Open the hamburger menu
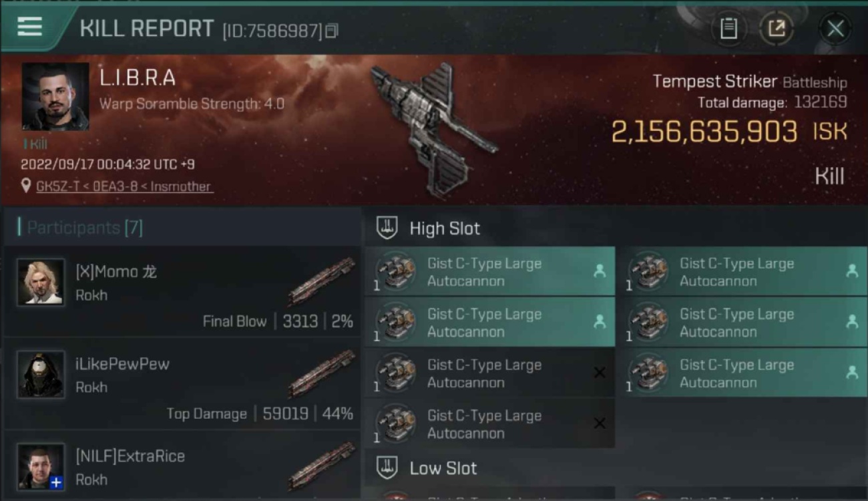Image resolution: width=868 pixels, height=501 pixels. [x=29, y=27]
